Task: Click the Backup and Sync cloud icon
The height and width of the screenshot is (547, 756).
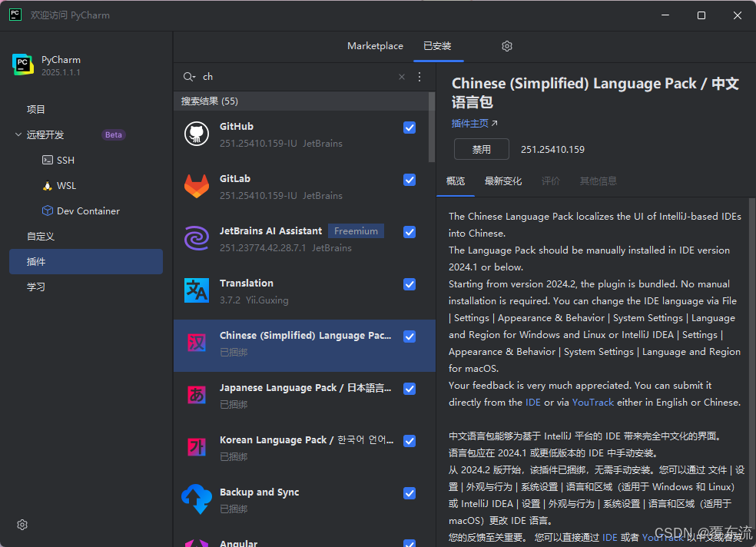Action: click(x=197, y=499)
